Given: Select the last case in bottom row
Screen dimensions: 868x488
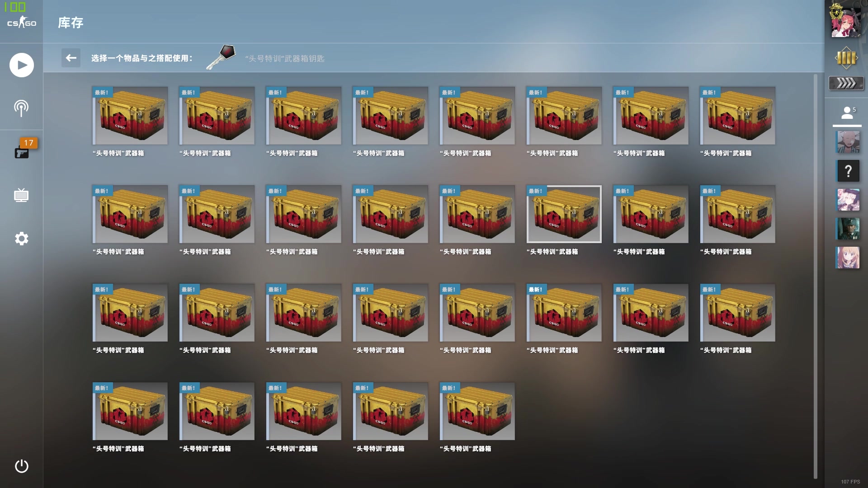Looking at the screenshot, I should point(477,411).
